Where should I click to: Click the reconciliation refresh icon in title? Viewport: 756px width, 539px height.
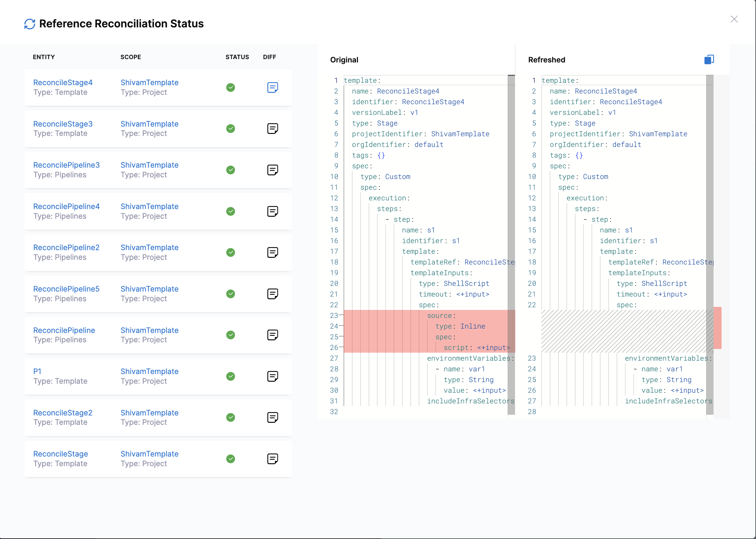pyautogui.click(x=30, y=24)
